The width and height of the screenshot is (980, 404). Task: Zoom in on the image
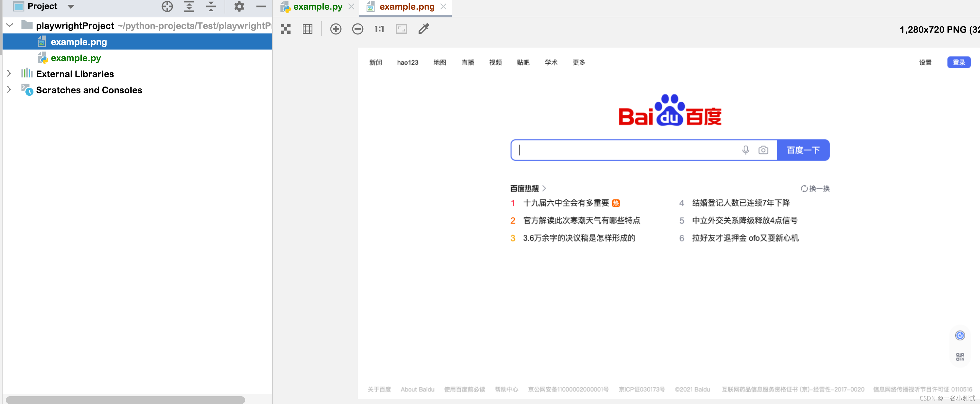336,29
